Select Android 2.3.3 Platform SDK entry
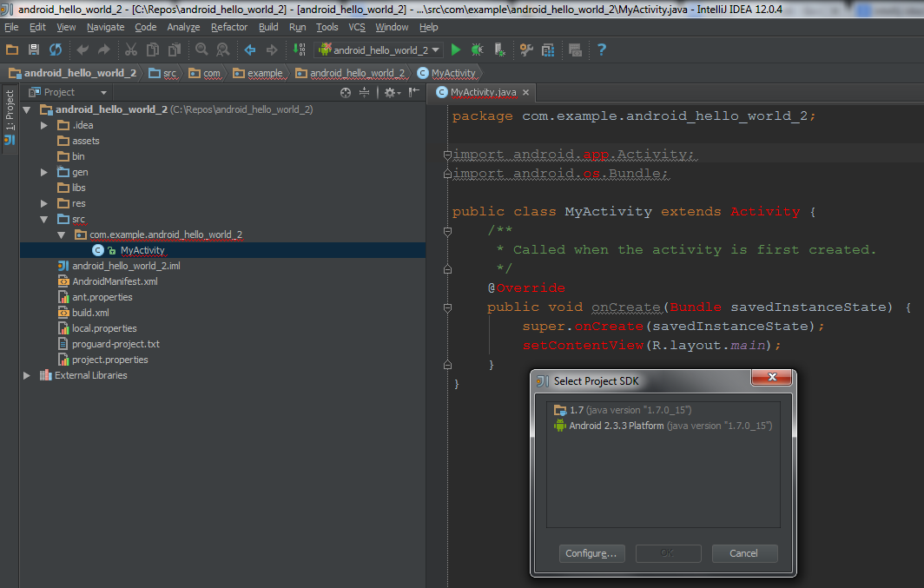Viewport: 924px width, 588px height. tap(663, 426)
